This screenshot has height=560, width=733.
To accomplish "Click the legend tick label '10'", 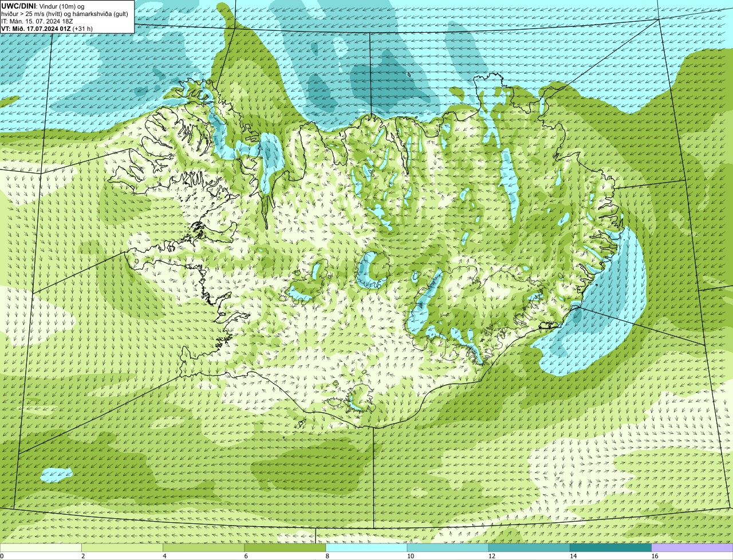I will 410,556.
